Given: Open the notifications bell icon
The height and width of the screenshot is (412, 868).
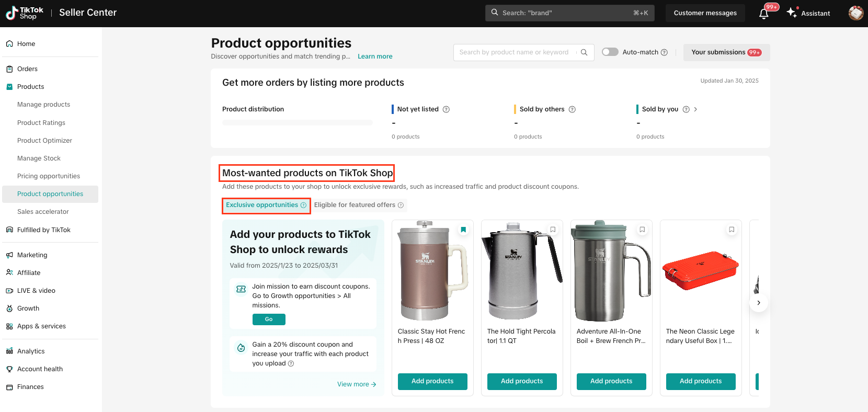Looking at the screenshot, I should pyautogui.click(x=764, y=14).
